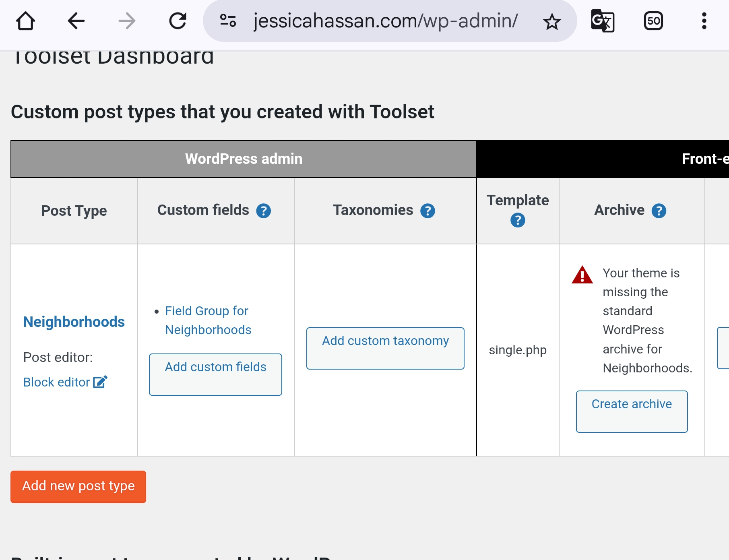Open the Neighborhoods post type link
Viewport: 729px width, 560px height.
[x=74, y=322]
